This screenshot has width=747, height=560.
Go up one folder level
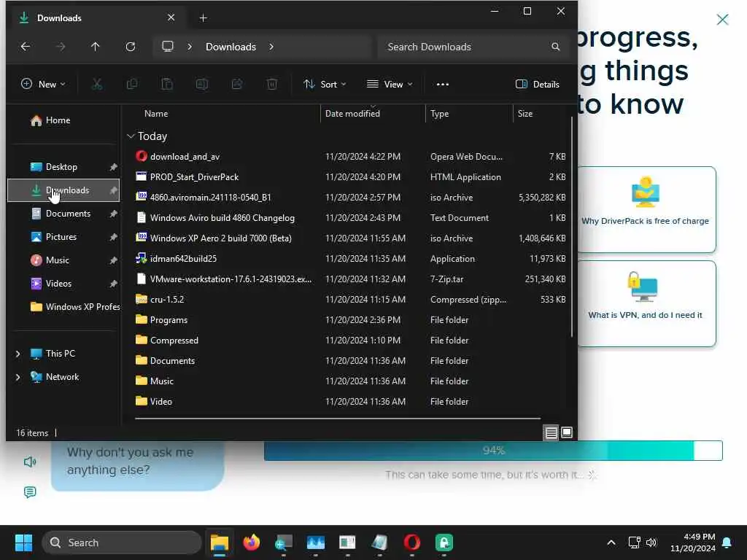tap(96, 47)
